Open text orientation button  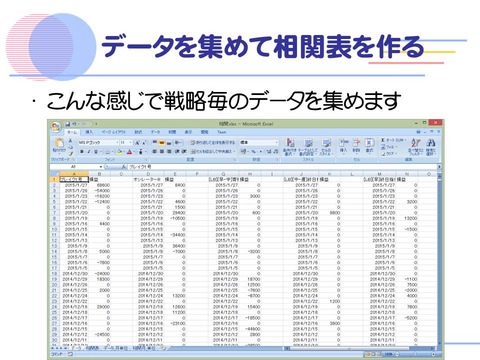[x=178, y=143]
